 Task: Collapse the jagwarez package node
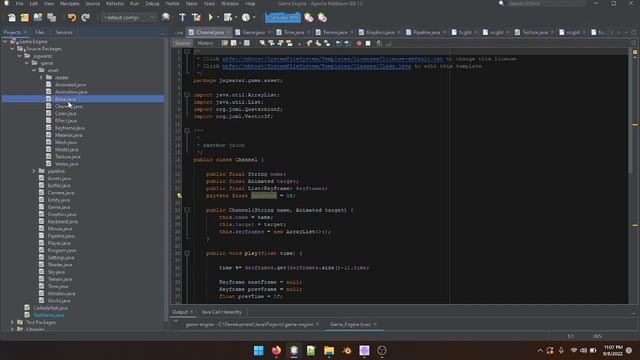20,56
